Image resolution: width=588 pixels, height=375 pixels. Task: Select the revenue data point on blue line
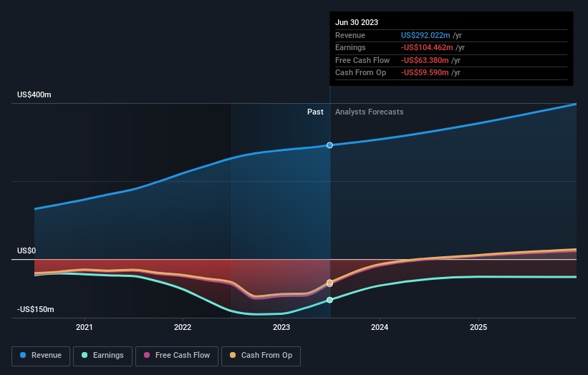click(x=329, y=145)
